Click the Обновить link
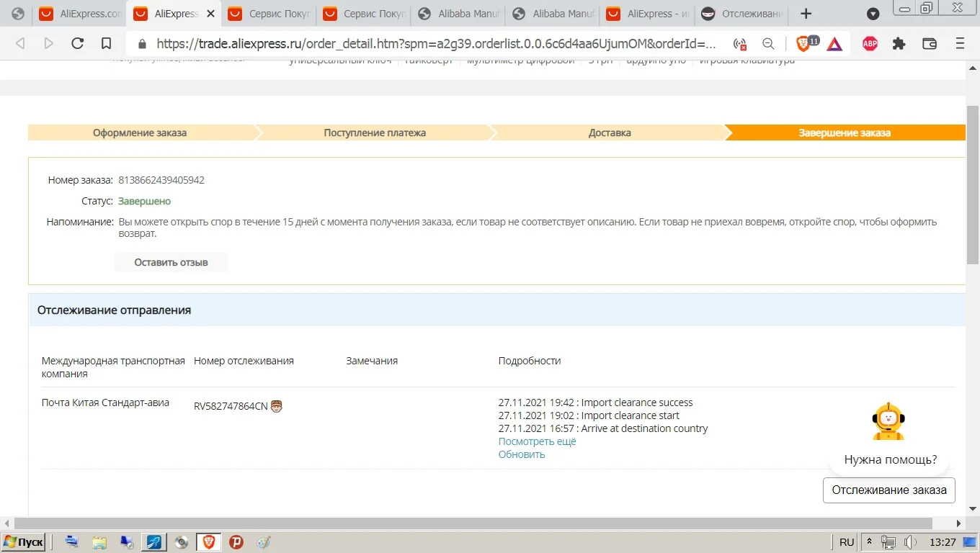The height and width of the screenshot is (553, 980). [522, 454]
